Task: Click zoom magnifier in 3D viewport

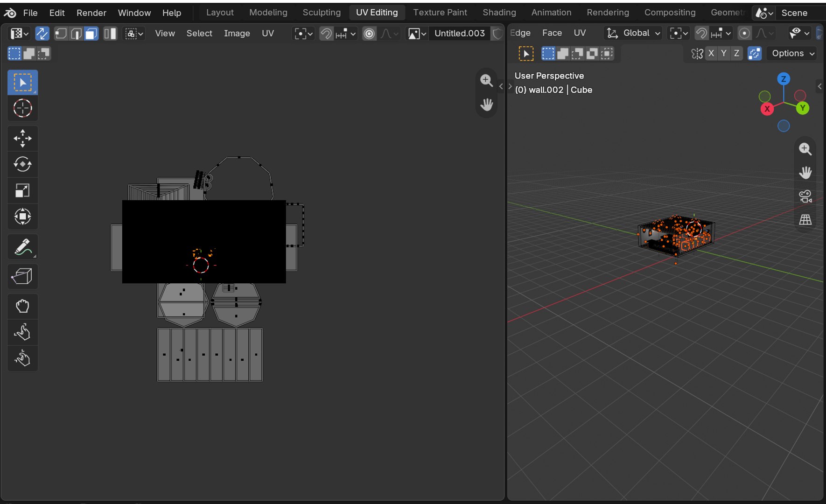Action: [x=805, y=149]
